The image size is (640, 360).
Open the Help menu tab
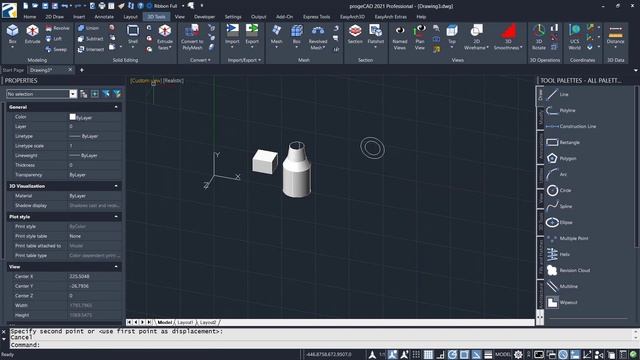point(421,17)
